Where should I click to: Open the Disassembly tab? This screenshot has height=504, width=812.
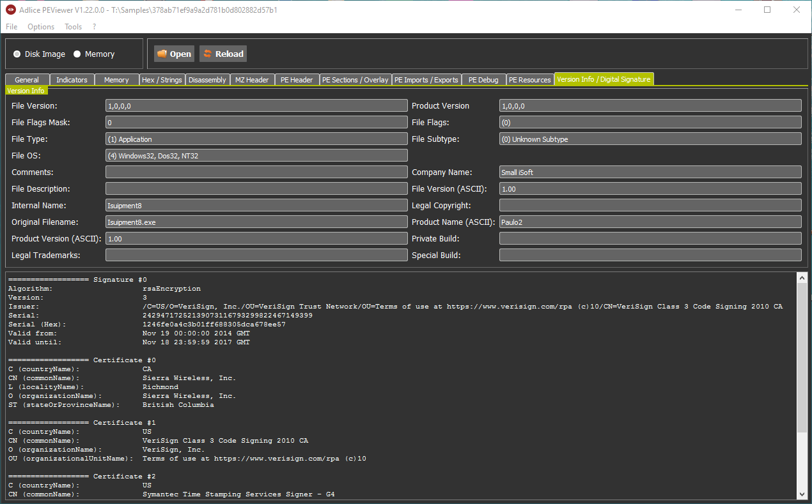pyautogui.click(x=207, y=80)
